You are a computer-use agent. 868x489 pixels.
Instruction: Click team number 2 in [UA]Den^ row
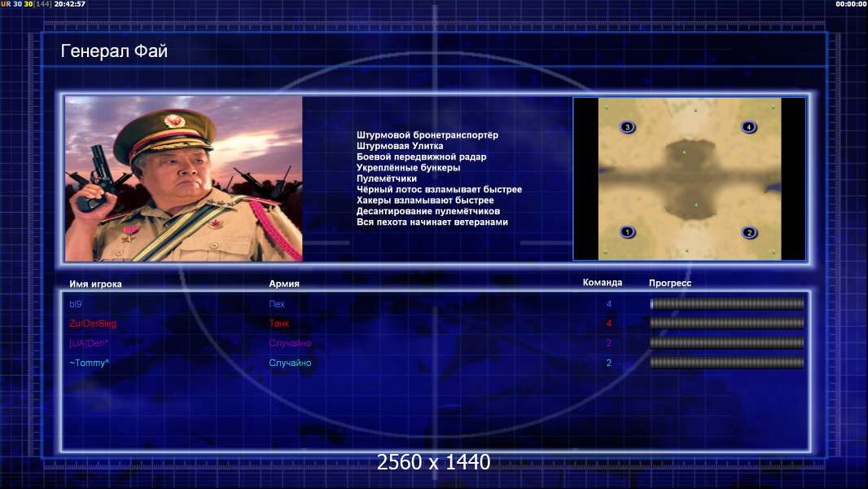point(609,343)
